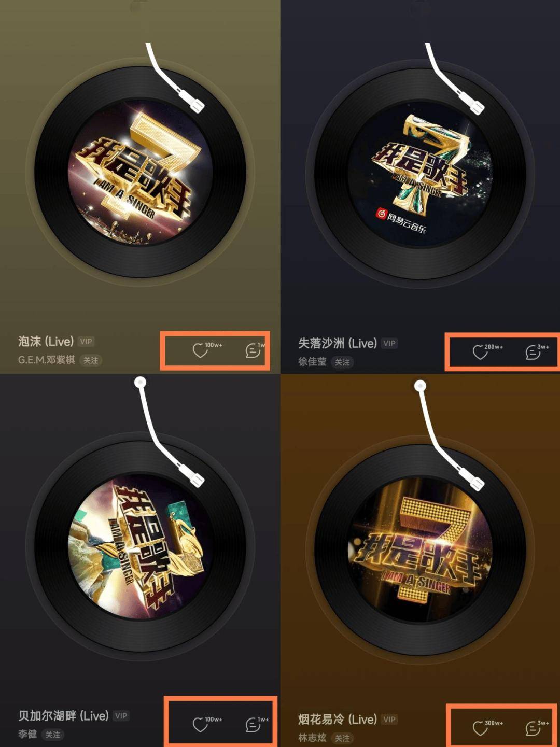Image resolution: width=560 pixels, height=747 pixels.
Task: Tap the 贝加尔湖畔 (Live) vinyl album cover
Action: click(140, 546)
